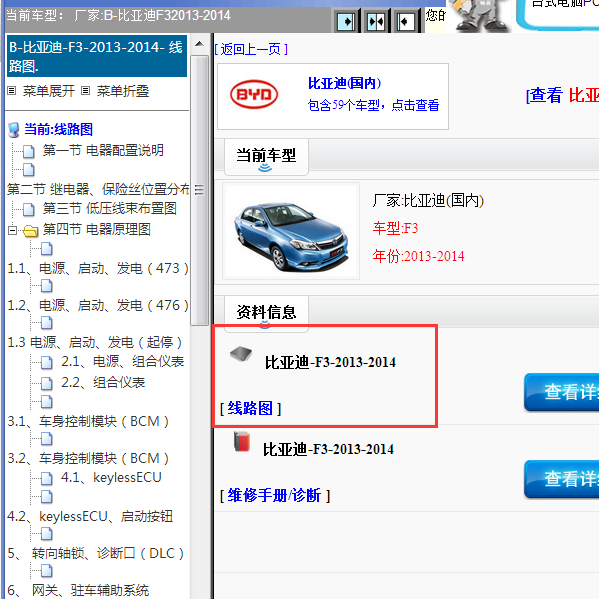This screenshot has height=599, width=599.
Task: Click the 菜单折叠 list icon
Action: coord(86,91)
